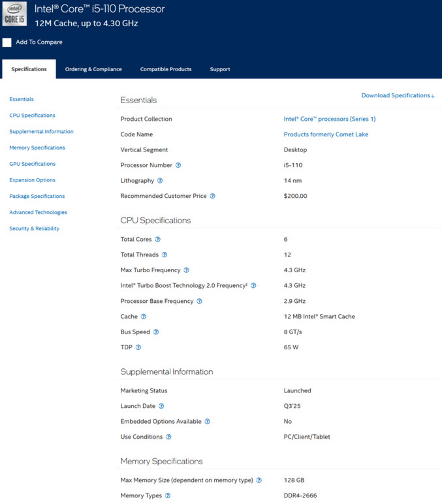Click help icon next to Total Cores
This screenshot has height=504, width=442.
click(157, 240)
